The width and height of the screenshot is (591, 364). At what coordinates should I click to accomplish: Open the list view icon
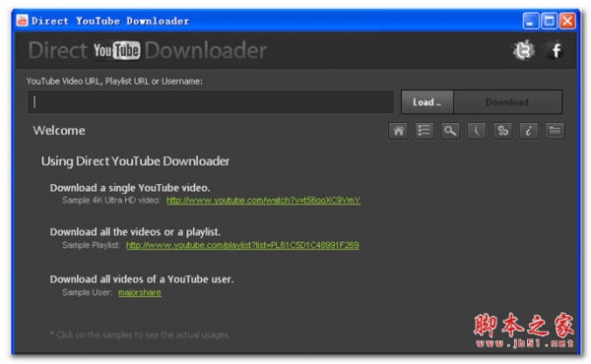(424, 131)
